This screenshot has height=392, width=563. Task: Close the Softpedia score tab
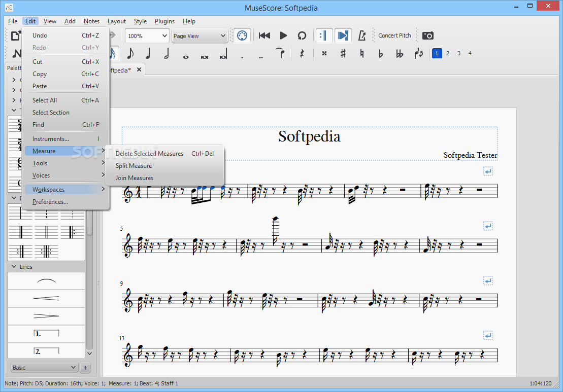click(x=139, y=69)
